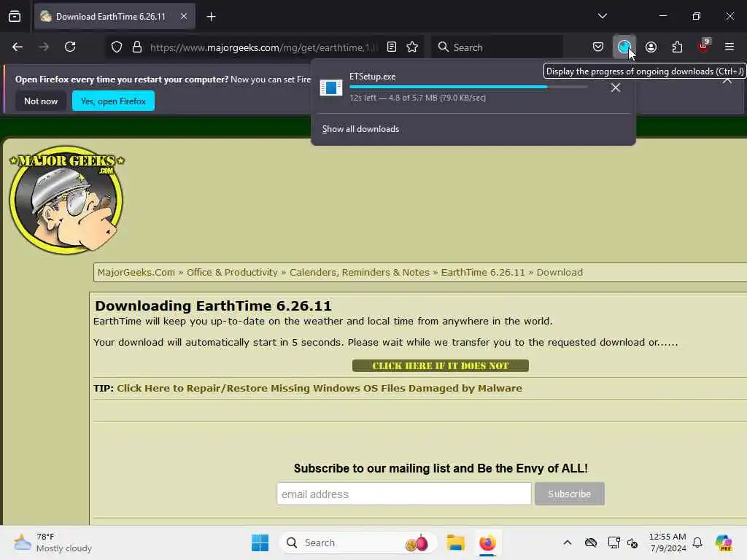The image size is (747, 560).
Task: Open Show all downloads
Action: click(x=360, y=129)
